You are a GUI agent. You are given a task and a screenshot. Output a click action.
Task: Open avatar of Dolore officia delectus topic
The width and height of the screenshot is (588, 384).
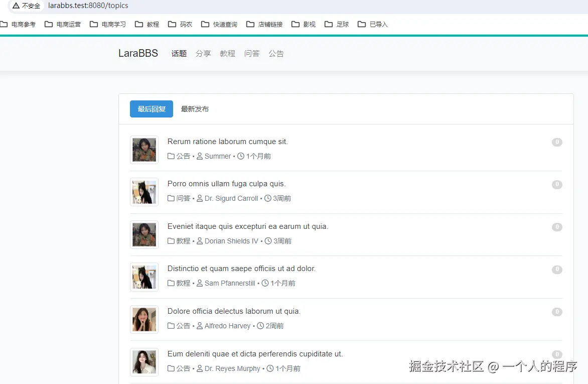pyautogui.click(x=144, y=319)
